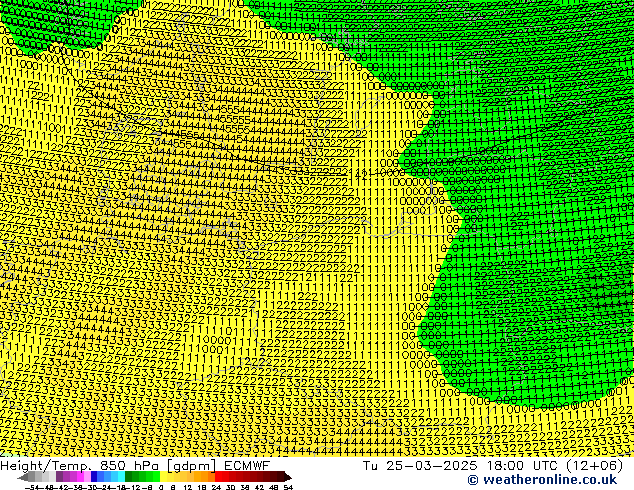634x490 pixels.
Task: Click the yellow swatch above the 0 legend label
Action: [164, 476]
